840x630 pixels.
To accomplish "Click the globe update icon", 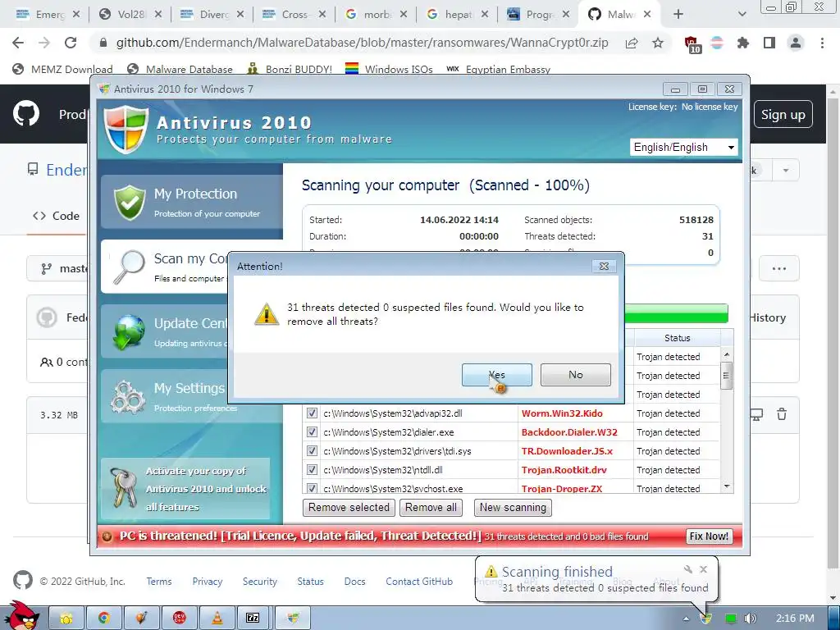I will [x=129, y=332].
